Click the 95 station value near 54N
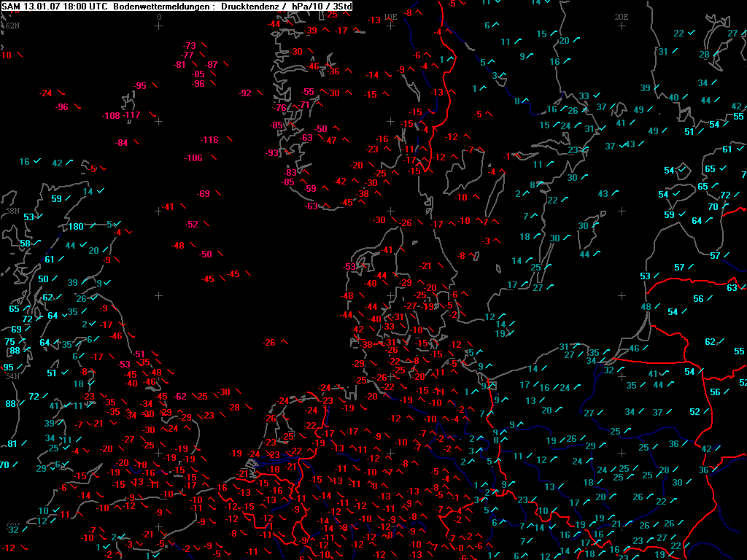The width and height of the screenshot is (747, 560). pyautogui.click(x=8, y=367)
